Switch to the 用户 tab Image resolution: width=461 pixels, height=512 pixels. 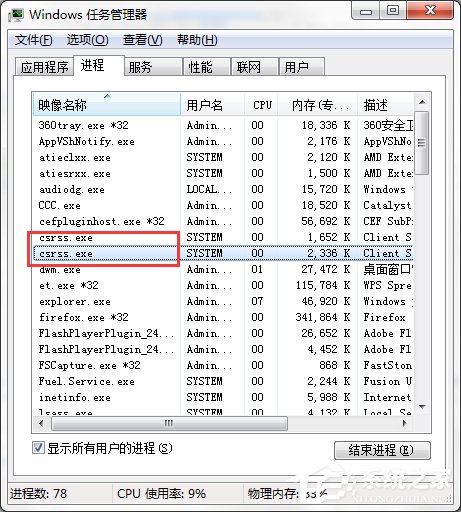tap(302, 67)
